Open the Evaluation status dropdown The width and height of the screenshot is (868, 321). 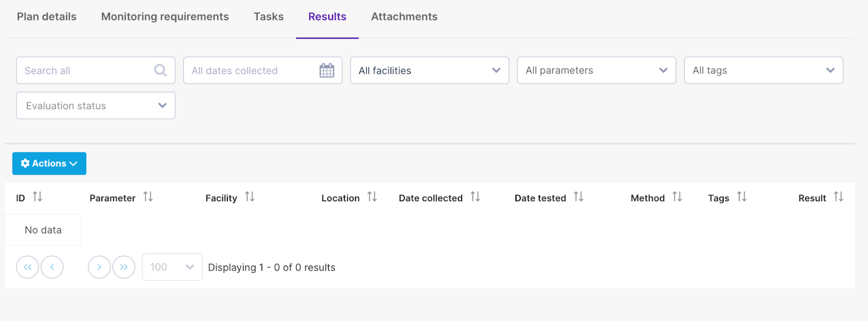point(95,106)
